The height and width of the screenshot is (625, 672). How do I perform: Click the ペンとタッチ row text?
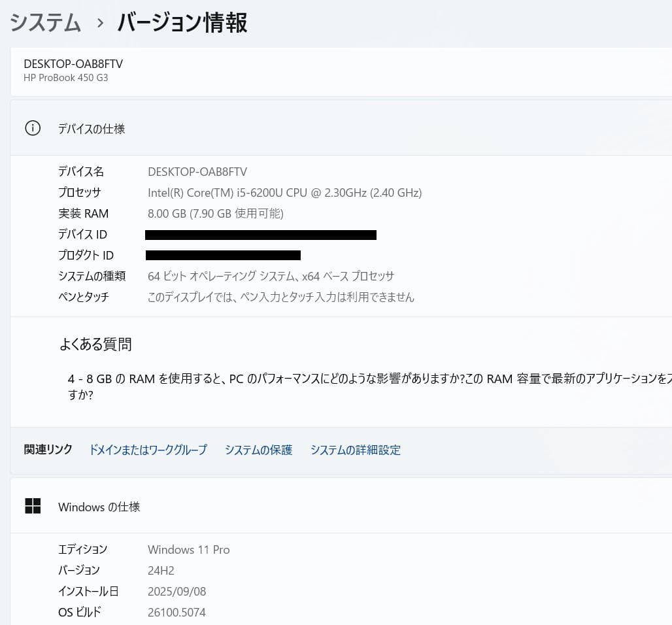[x=281, y=297]
